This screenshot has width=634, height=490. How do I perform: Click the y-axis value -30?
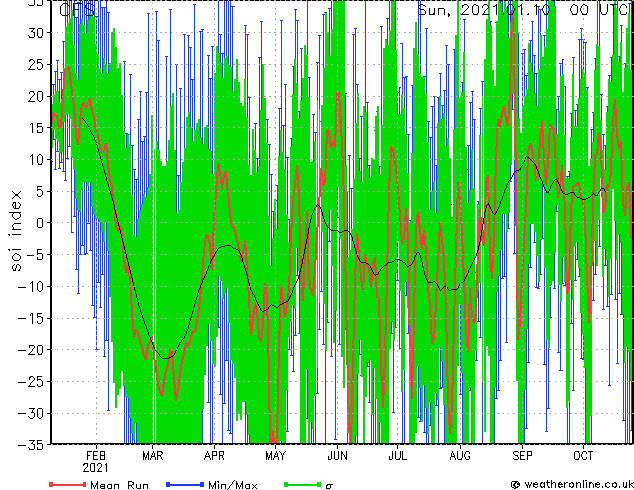(31, 413)
